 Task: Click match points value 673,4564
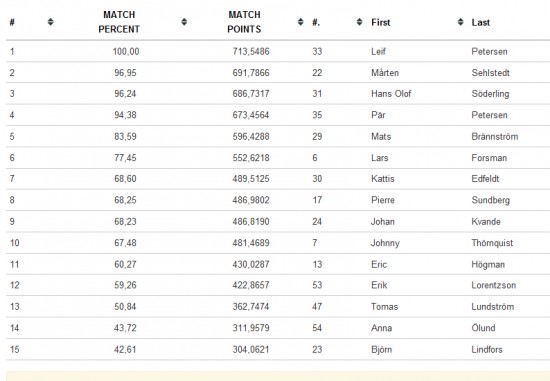tap(251, 115)
